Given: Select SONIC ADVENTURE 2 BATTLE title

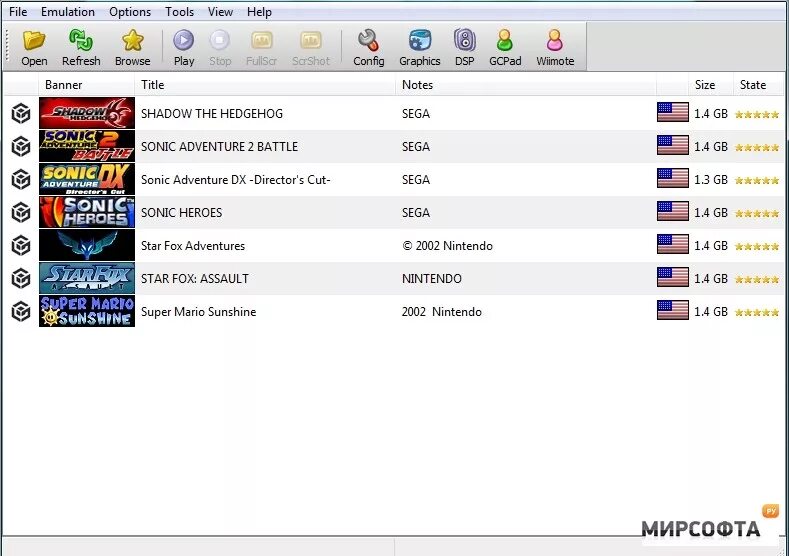Looking at the screenshot, I should [x=219, y=146].
